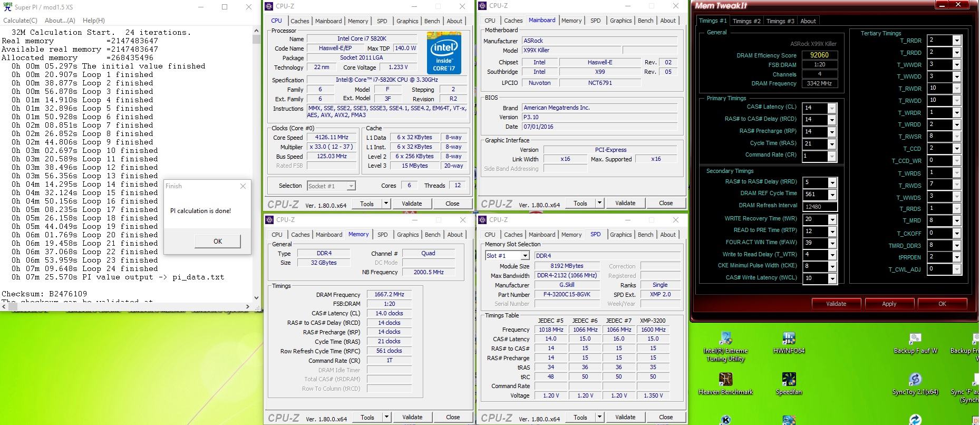Open Help menu in Super PI
This screenshot has height=425, width=980.
tap(94, 21)
